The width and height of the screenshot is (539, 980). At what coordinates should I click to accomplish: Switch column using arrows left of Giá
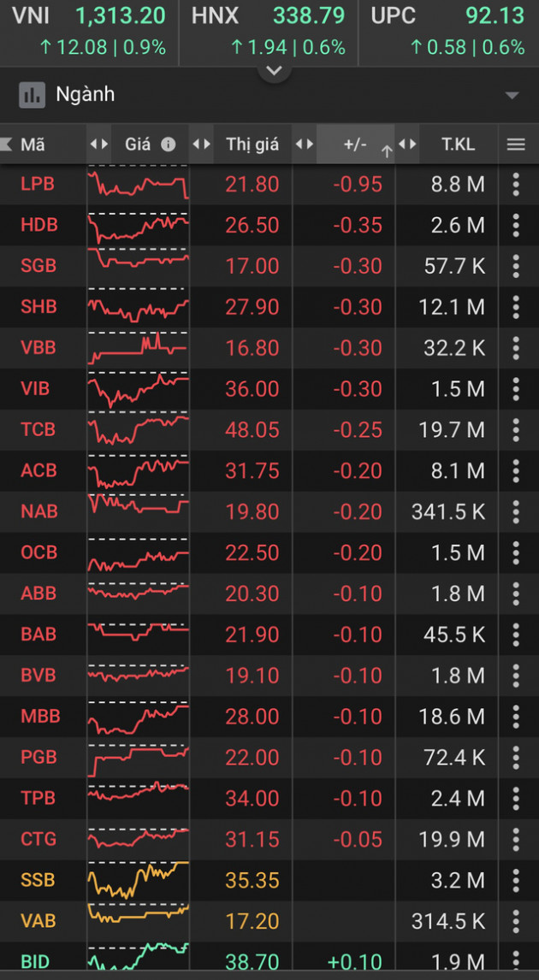pyautogui.click(x=99, y=145)
